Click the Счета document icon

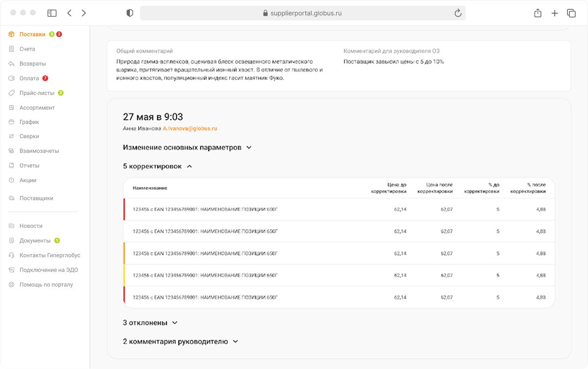[11, 49]
